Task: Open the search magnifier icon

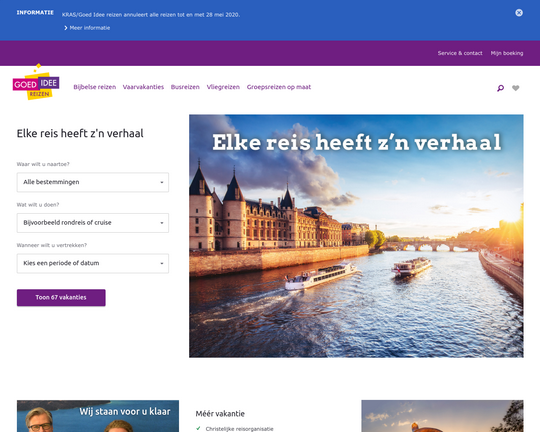Action: click(500, 88)
